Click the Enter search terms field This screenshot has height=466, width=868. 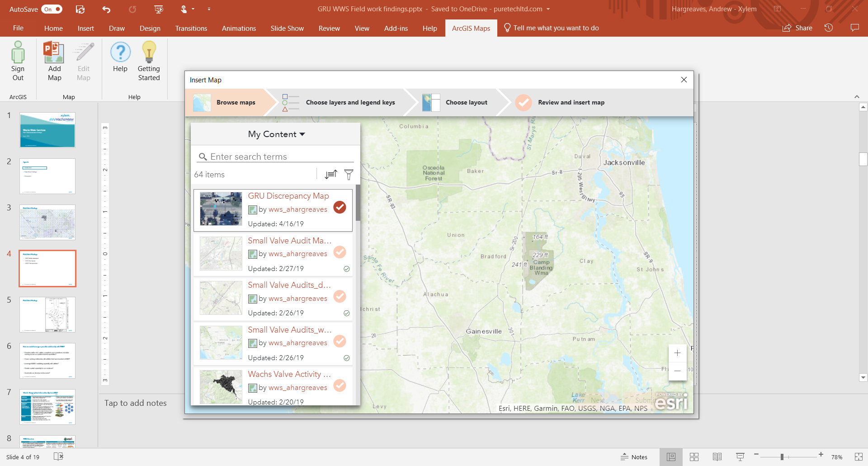tap(276, 157)
